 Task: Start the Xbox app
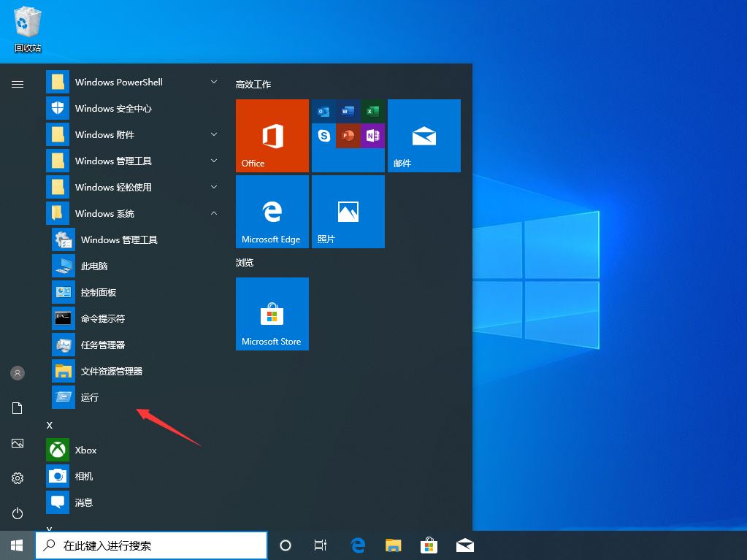pos(85,450)
